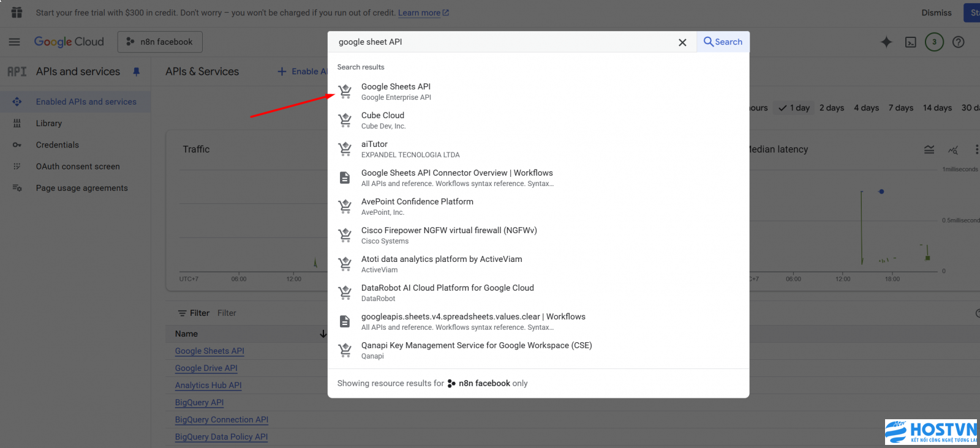This screenshot has width=980, height=448.
Task: Click the Credentials key icon
Action: coord(17,145)
